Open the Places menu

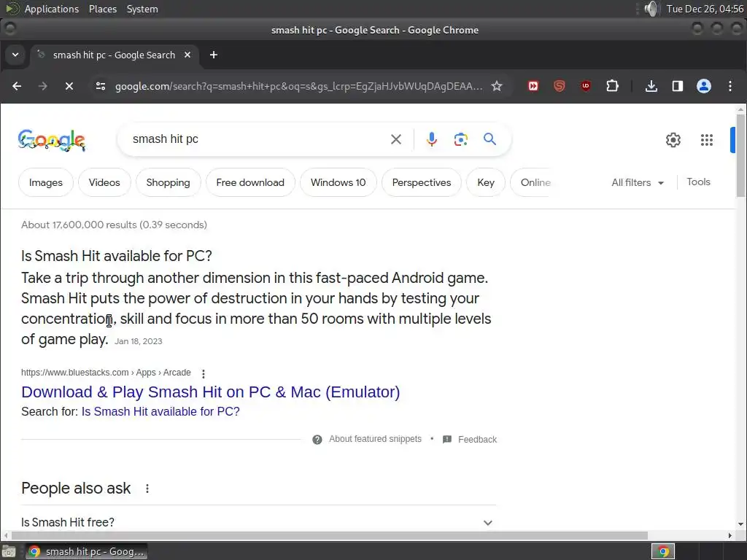(x=102, y=9)
